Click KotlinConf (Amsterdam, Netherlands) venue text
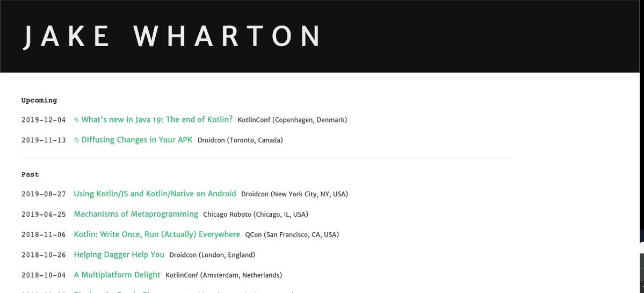The height and width of the screenshot is (293, 644). [224, 275]
